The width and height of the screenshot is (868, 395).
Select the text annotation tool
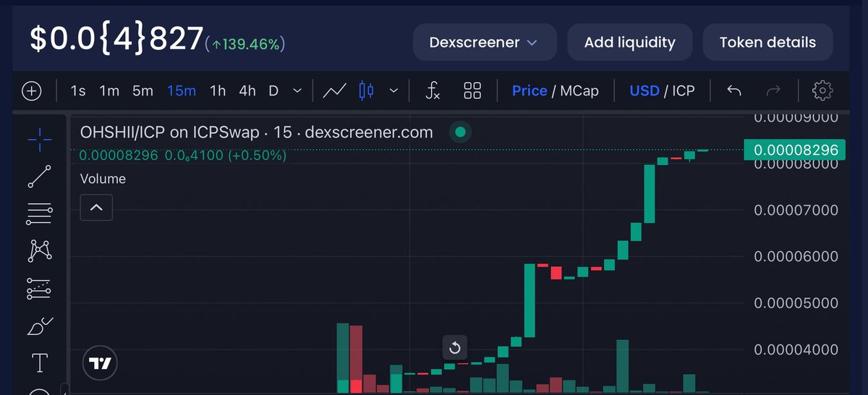39,363
